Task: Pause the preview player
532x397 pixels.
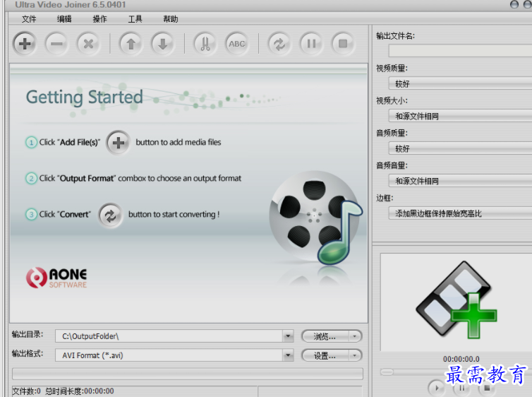Action: point(461,388)
